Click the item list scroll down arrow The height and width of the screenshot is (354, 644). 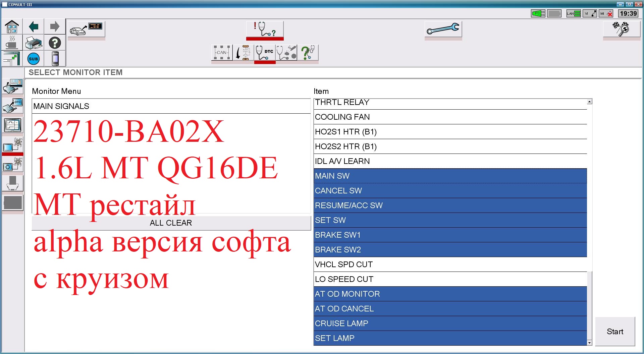coord(589,342)
